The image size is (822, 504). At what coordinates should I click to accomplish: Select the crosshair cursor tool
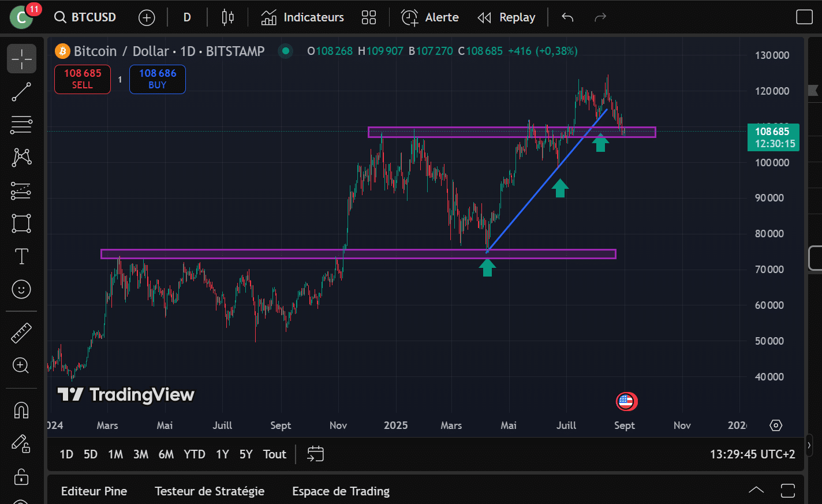tap(21, 59)
